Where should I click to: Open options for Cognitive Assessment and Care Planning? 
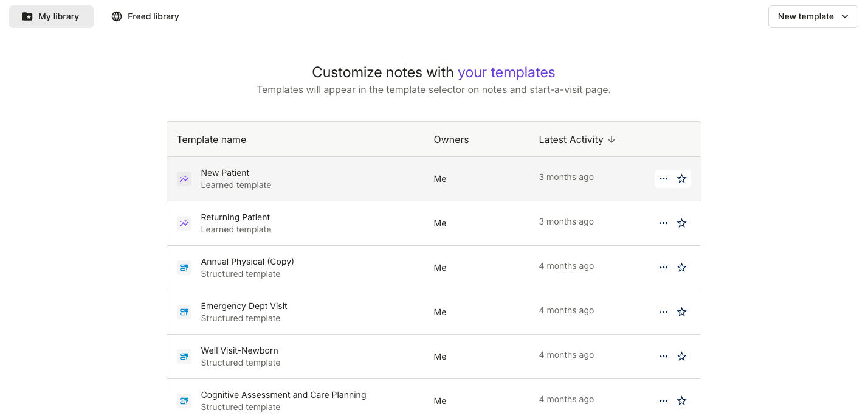click(x=663, y=401)
